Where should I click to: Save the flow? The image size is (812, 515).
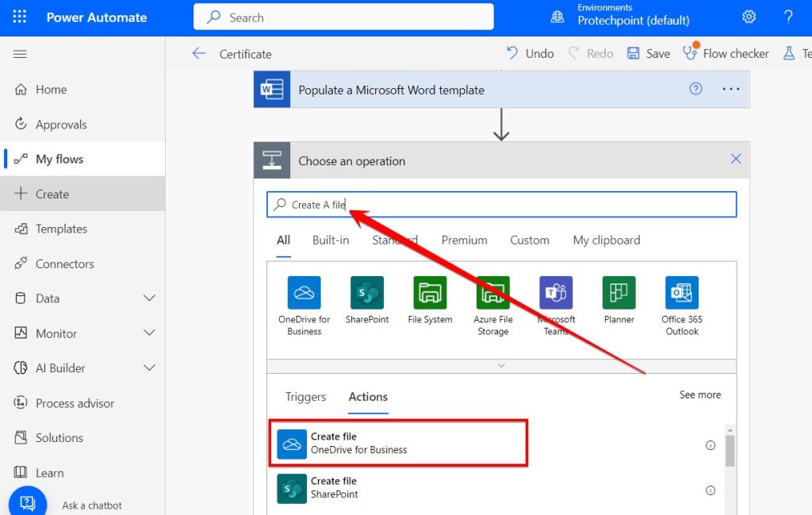coord(649,53)
